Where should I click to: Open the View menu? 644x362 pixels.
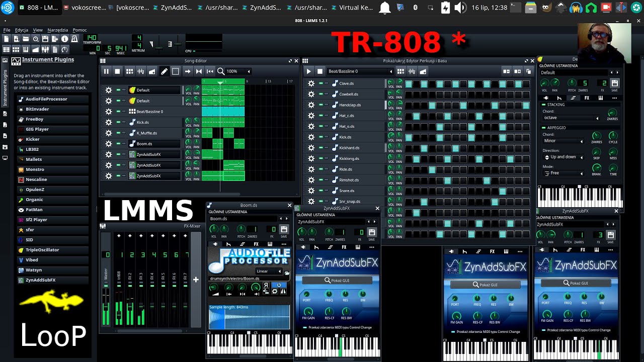(38, 30)
